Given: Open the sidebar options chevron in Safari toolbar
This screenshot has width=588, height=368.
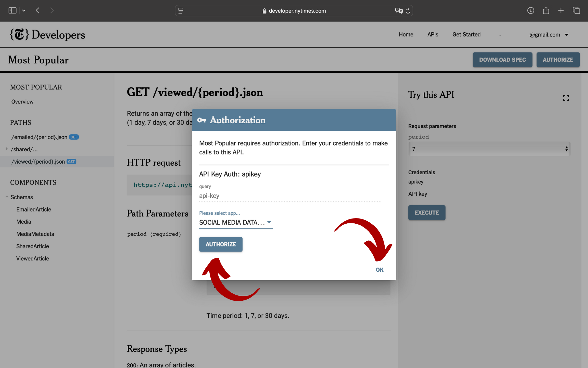Looking at the screenshot, I should [x=24, y=11].
